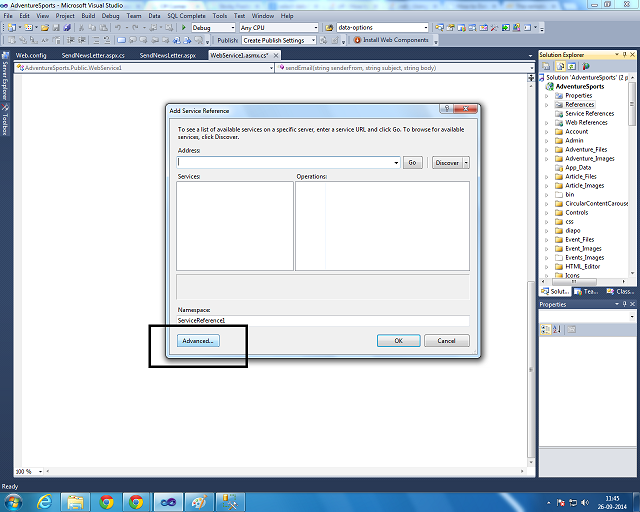Expand the Controls folder node
This screenshot has height=512, width=640.
point(547,213)
